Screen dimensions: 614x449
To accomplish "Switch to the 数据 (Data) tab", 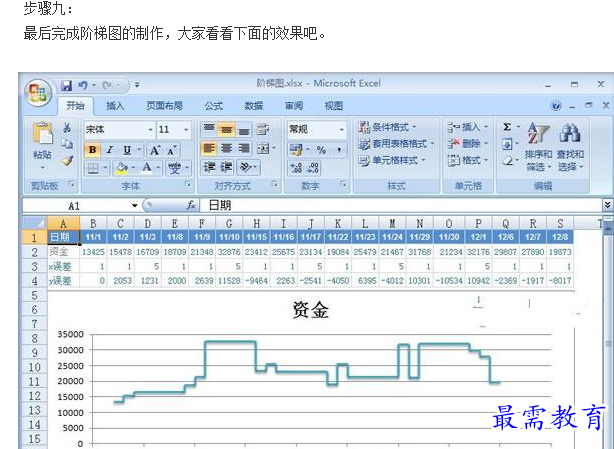I will tap(254, 106).
